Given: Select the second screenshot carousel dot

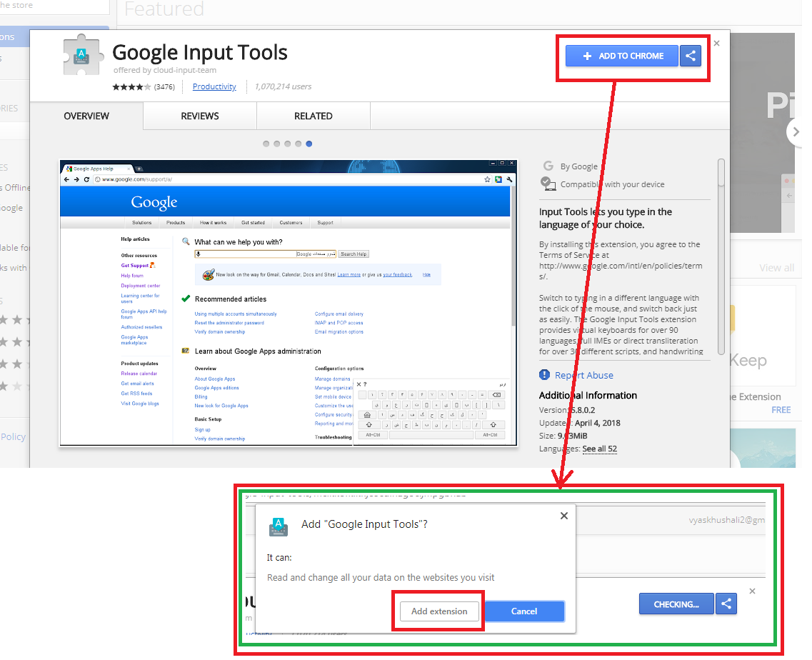Looking at the screenshot, I should click(276, 144).
